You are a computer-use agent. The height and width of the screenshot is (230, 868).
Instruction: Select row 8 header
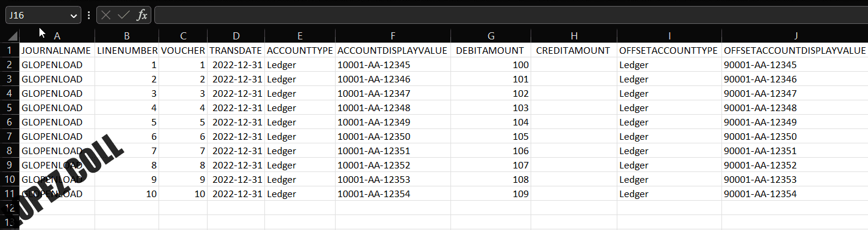pos(10,151)
